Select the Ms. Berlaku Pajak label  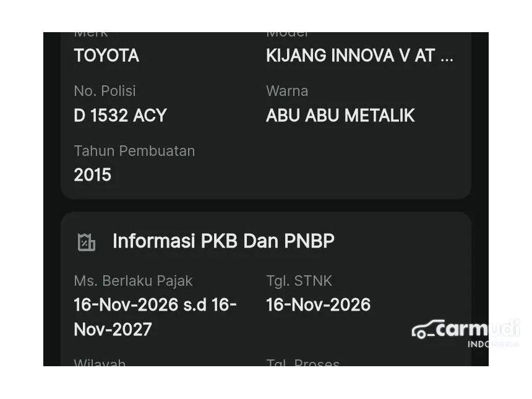pyautogui.click(x=133, y=281)
